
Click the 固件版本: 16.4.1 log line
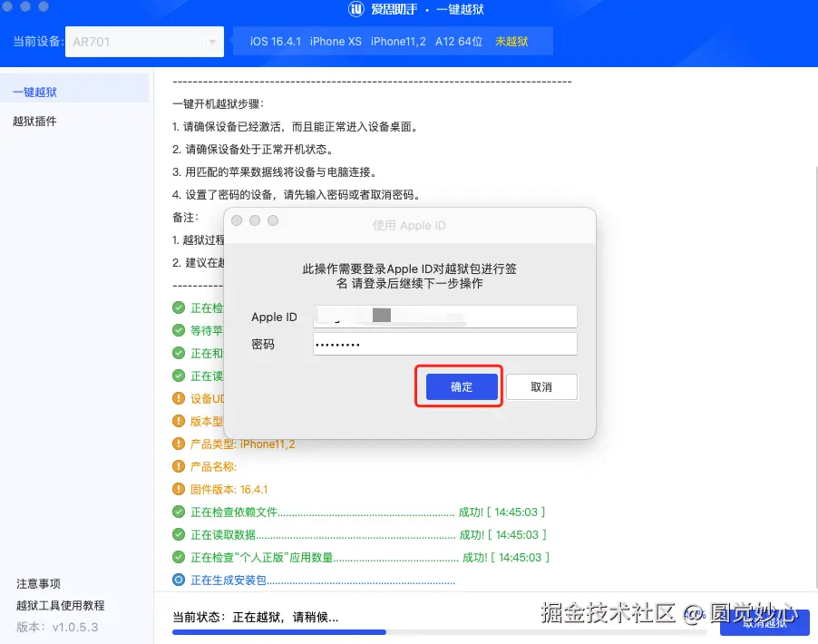click(229, 489)
